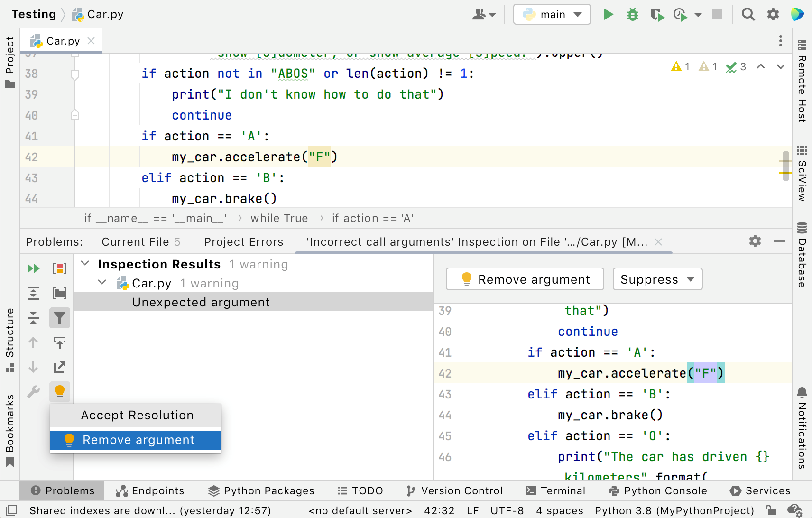Switch to the Project Errors tab
This screenshot has height=518, width=812.
(x=243, y=242)
